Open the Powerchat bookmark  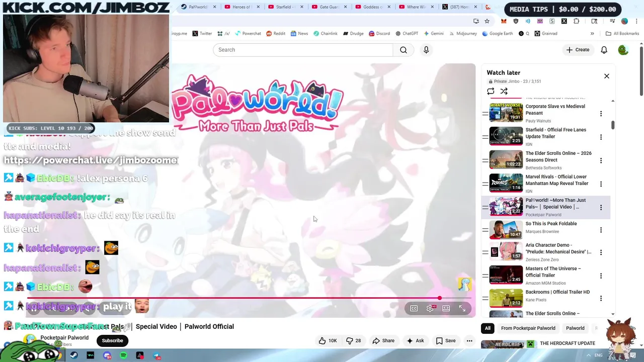pyautogui.click(x=248, y=34)
